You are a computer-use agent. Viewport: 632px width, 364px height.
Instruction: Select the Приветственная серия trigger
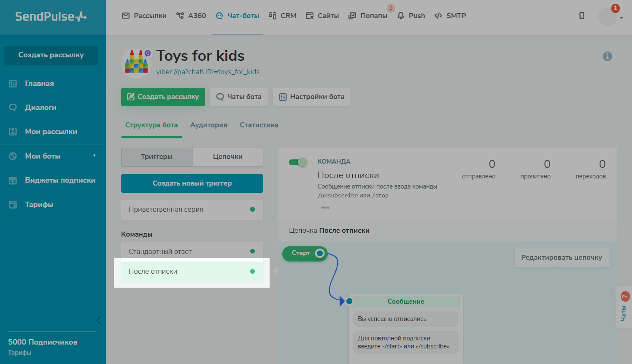pos(192,210)
